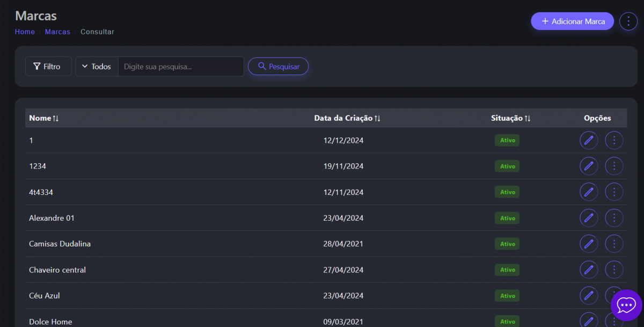
Task: Focus the 'Digite sua pesquisa' search field
Action: coord(181,67)
